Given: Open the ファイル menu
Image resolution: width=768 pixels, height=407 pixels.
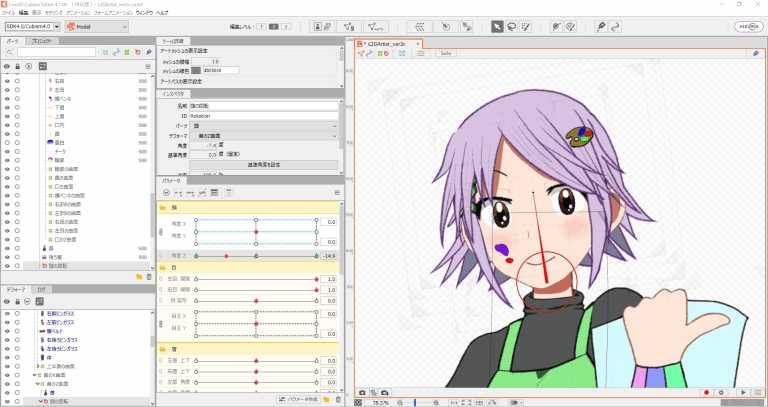Looking at the screenshot, I should click(x=8, y=13).
